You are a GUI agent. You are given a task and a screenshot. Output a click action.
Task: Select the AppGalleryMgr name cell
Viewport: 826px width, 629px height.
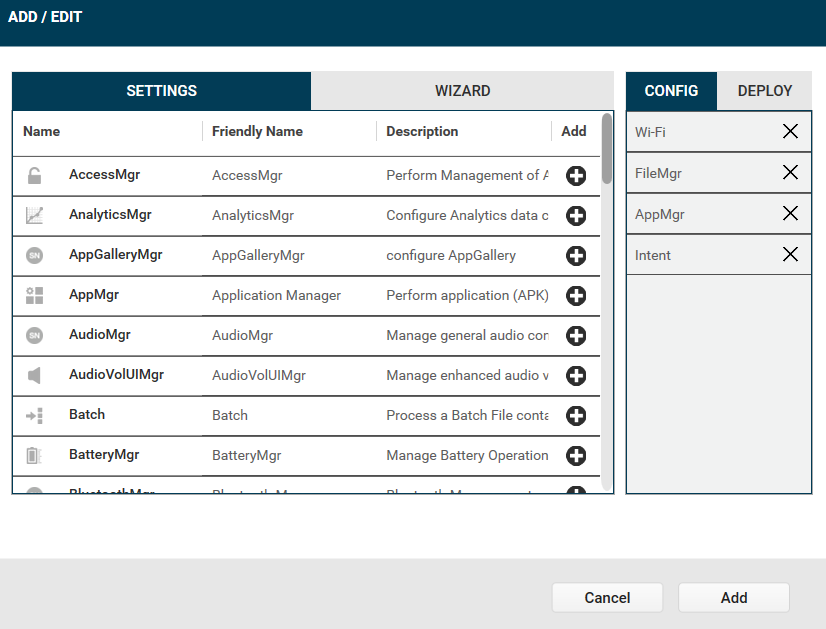(116, 254)
